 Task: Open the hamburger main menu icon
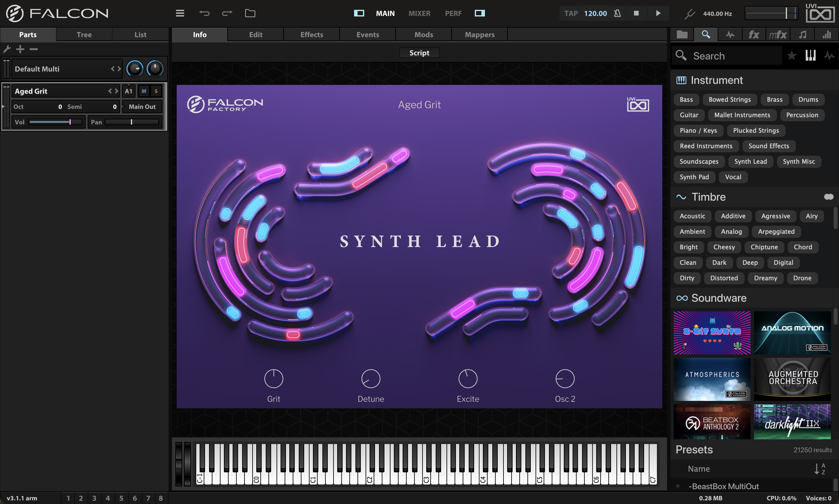click(x=180, y=13)
